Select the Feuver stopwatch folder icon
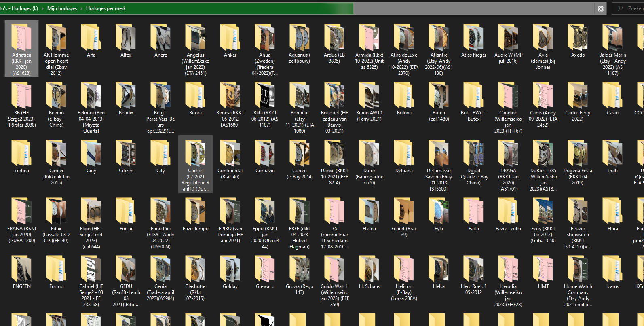644x326 pixels. pos(578,211)
